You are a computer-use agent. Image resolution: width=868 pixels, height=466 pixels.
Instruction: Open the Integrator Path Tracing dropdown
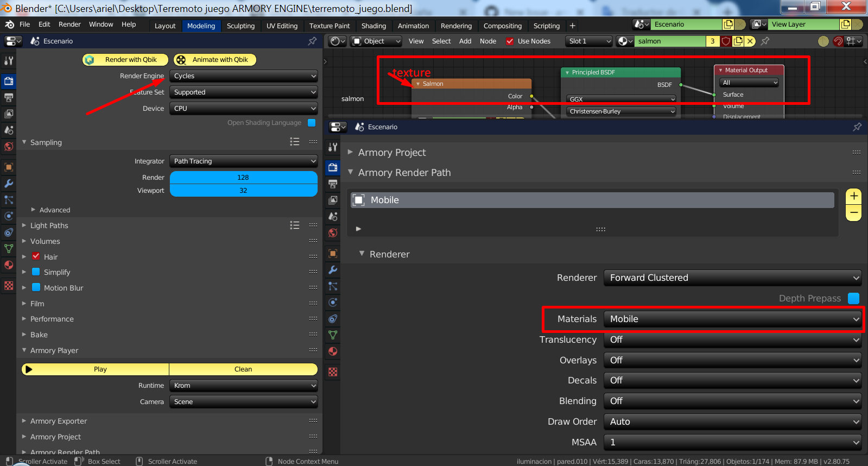pyautogui.click(x=244, y=161)
